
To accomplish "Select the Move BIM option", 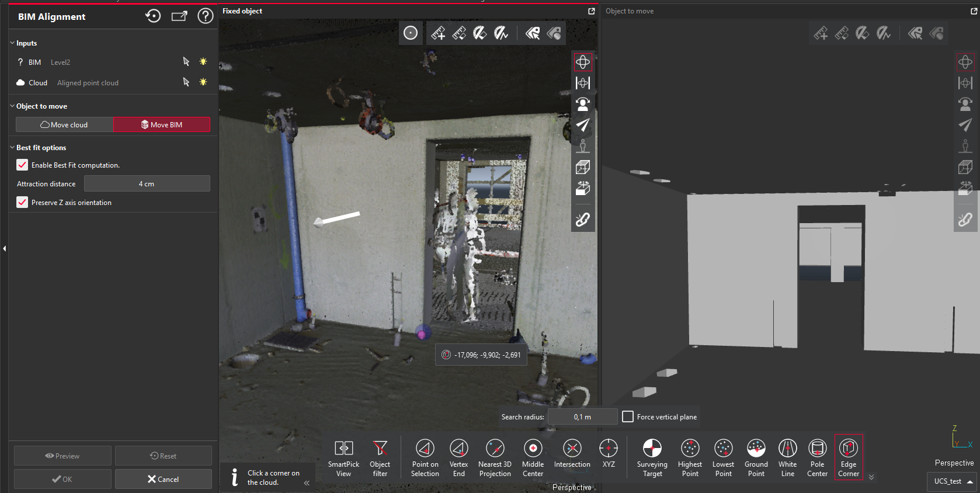I will pos(161,124).
